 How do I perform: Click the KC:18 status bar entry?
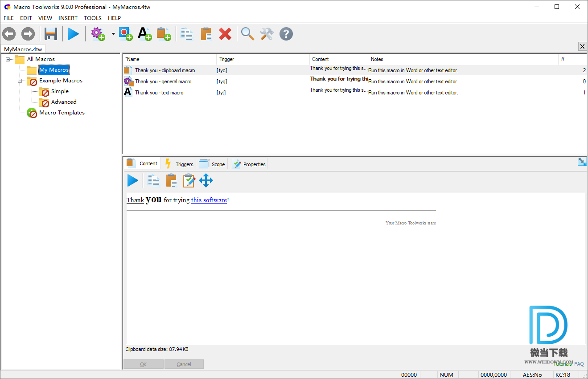[x=563, y=375]
